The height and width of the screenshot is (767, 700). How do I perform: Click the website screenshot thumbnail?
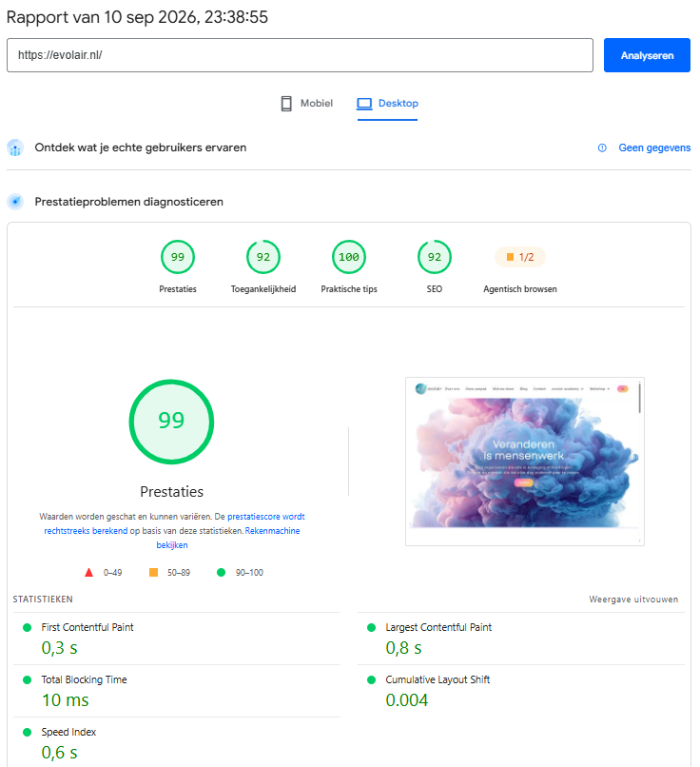pos(524,462)
